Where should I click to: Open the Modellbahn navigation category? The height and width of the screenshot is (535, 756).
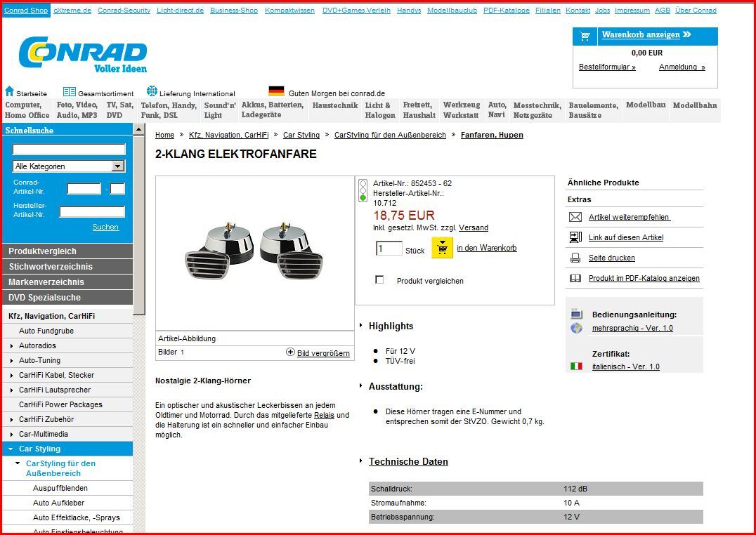tap(694, 105)
